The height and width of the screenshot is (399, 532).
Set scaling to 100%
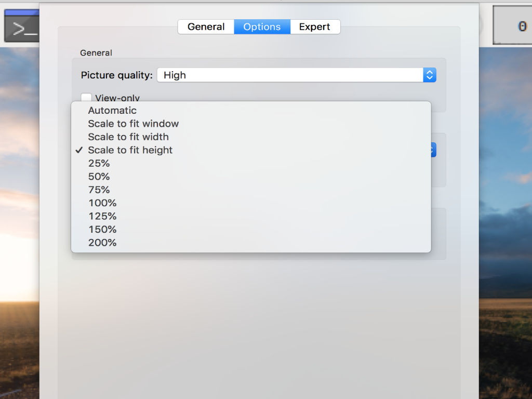point(251,203)
